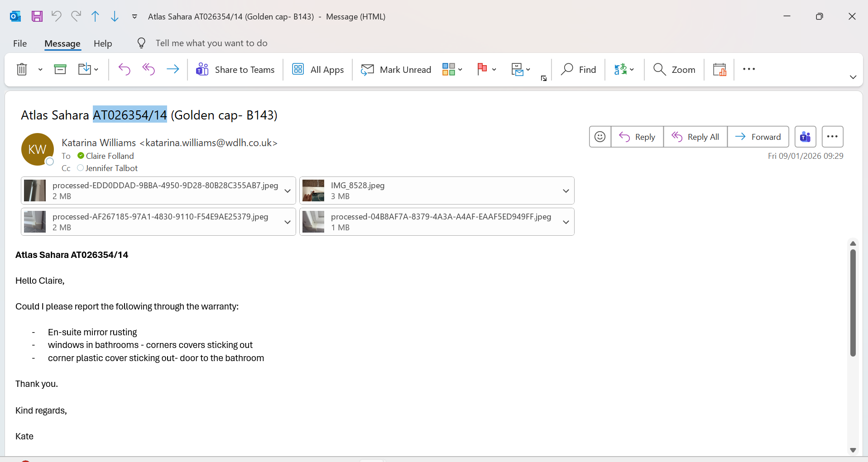Open the Quick Steps rules dropdown

(x=521, y=69)
